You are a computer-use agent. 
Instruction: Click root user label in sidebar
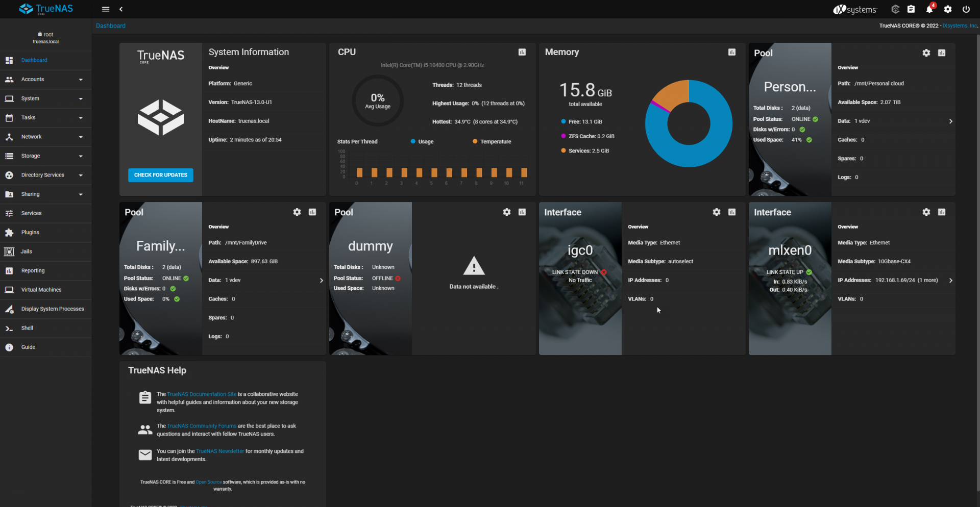[46, 35]
